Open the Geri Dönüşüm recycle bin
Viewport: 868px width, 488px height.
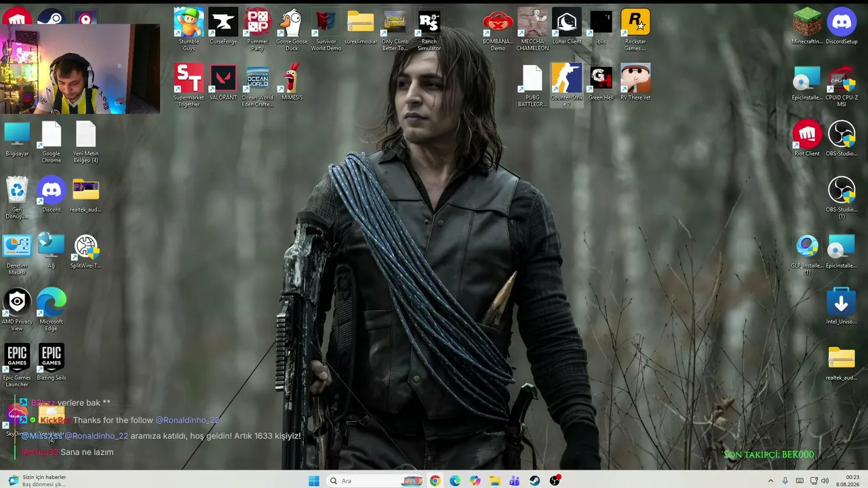(17, 198)
